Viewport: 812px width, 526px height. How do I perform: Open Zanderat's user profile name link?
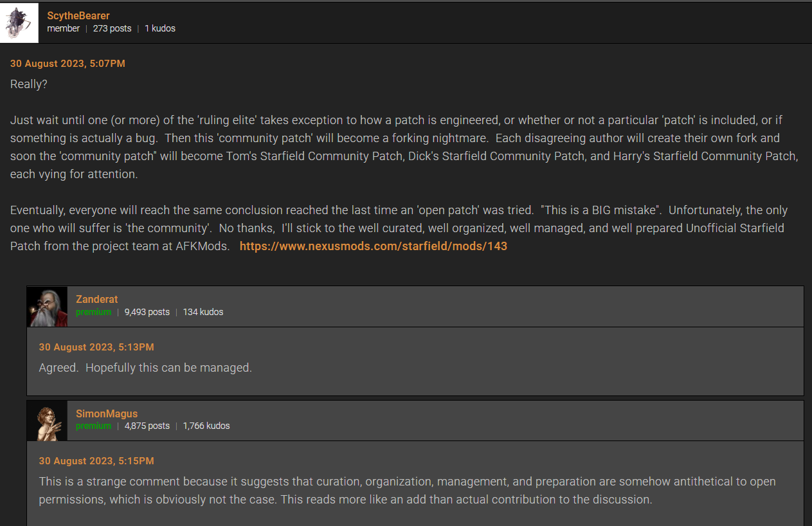pyautogui.click(x=97, y=299)
